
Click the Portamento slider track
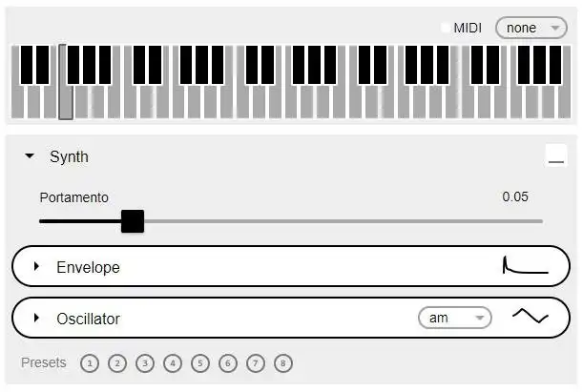pos(334,221)
